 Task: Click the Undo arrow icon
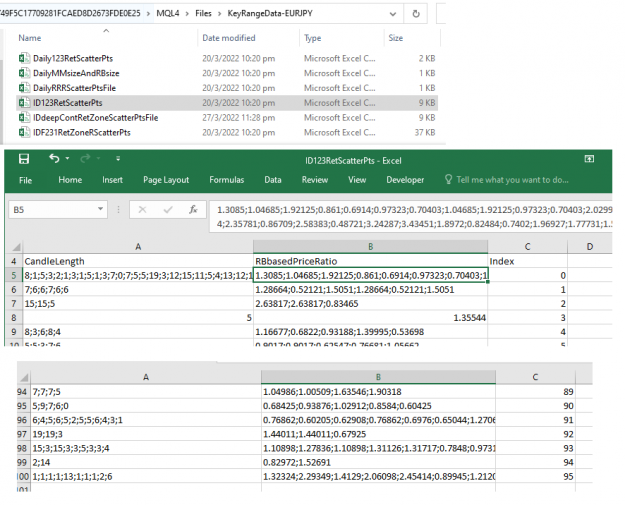54,159
